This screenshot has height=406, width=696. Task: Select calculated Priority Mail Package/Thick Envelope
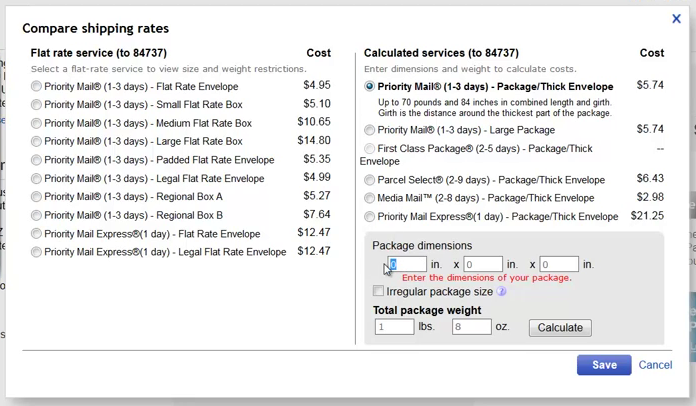(369, 86)
